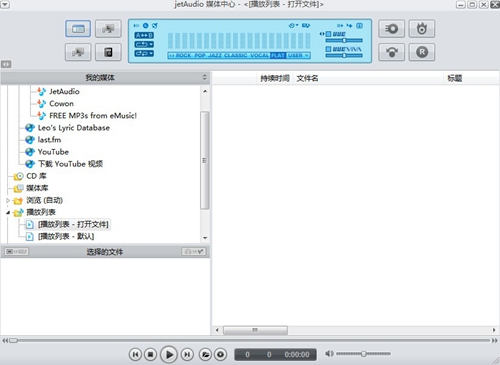This screenshot has width=500, height=365.
Task: Open the shuffle mode dropdown
Action: 144,53
